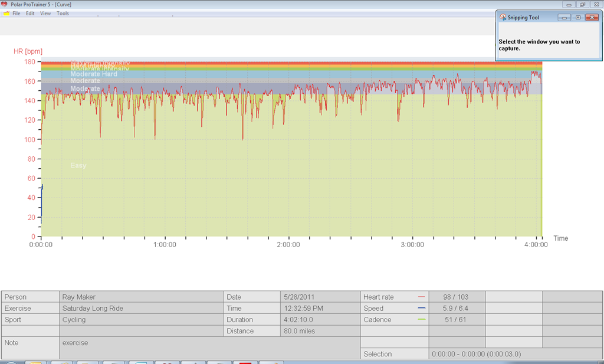Click the yellow curve icon beside File
604x364 pixels.
6,14
